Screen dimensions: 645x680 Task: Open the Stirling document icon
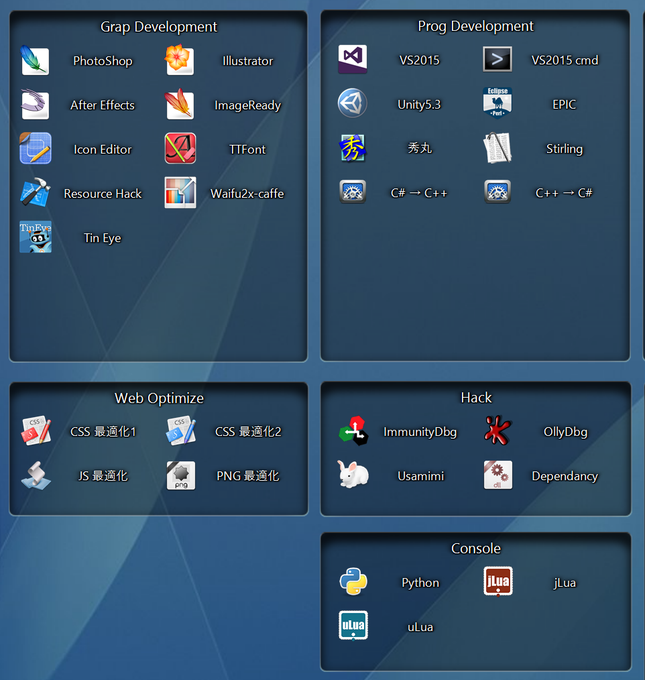pos(497,148)
